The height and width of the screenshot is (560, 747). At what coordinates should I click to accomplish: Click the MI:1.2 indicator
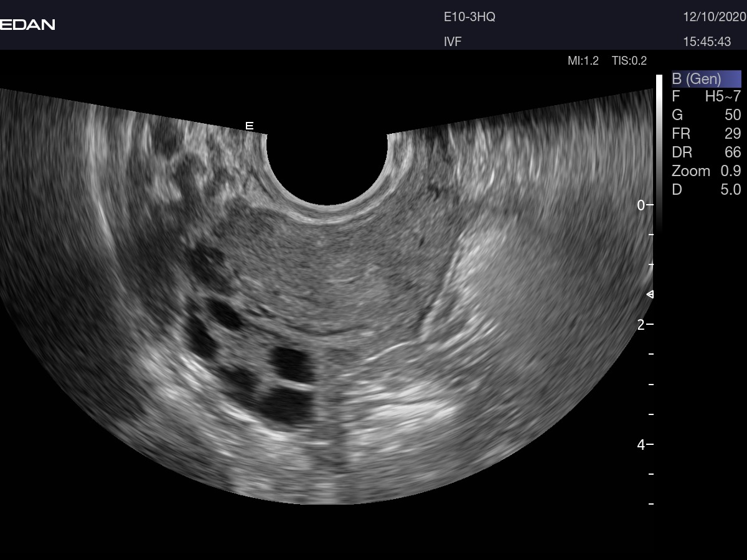click(583, 60)
